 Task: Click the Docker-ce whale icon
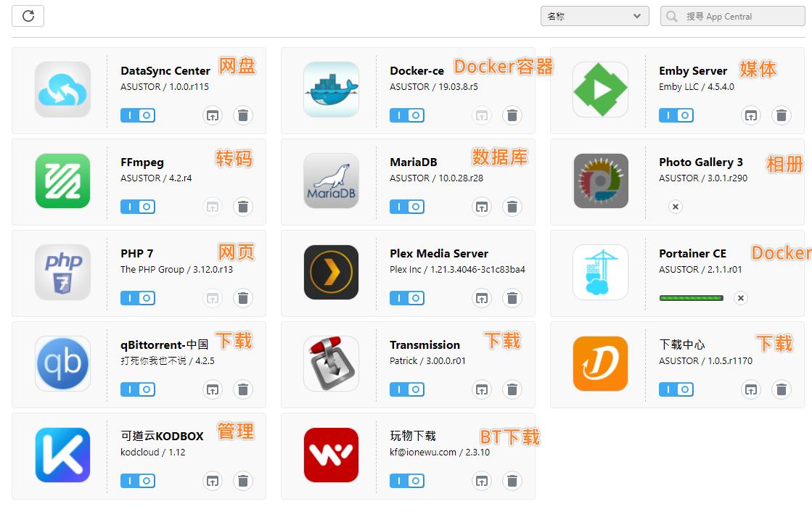tap(331, 90)
